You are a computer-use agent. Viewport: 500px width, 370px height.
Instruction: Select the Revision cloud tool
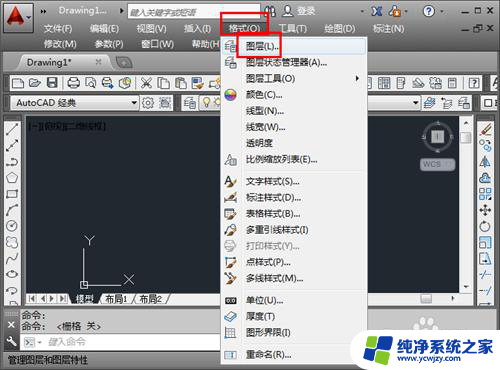(12, 242)
